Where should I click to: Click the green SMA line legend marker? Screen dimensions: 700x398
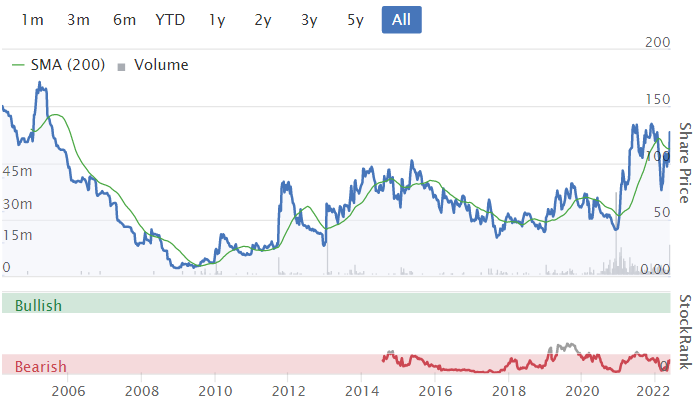[x=18, y=65]
